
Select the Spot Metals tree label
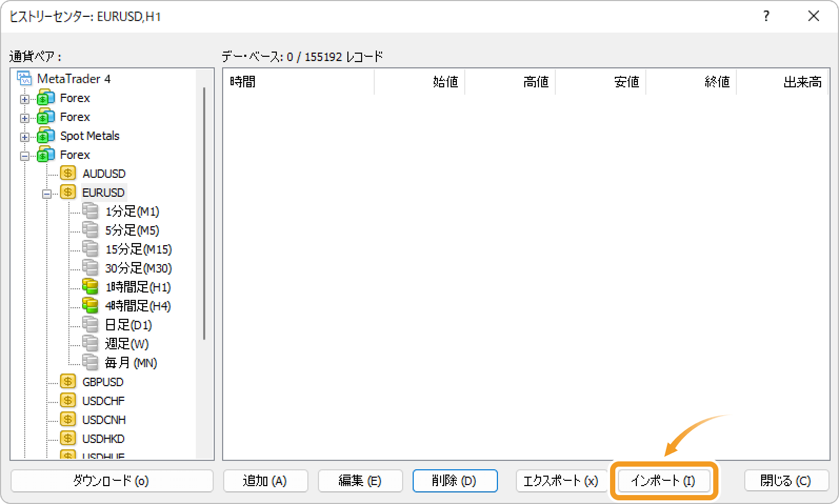[x=90, y=136]
